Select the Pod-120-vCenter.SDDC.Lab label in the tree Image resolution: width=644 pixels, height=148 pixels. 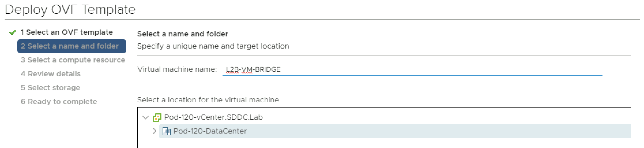click(213, 117)
